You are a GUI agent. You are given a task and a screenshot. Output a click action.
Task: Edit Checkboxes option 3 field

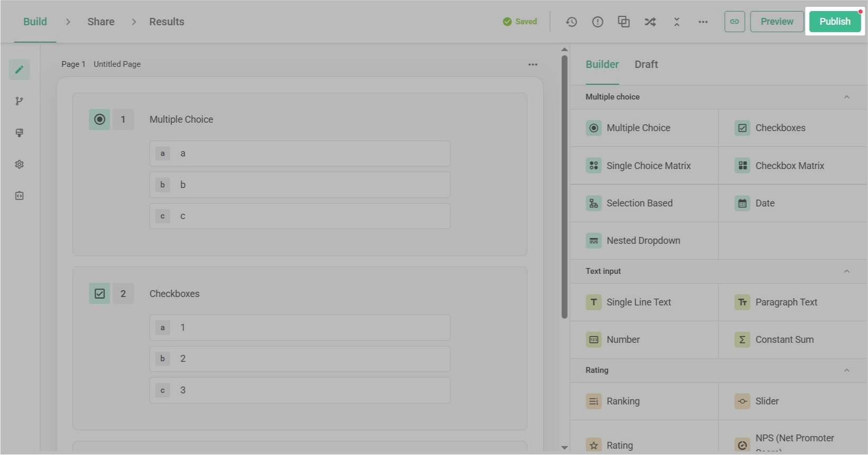click(x=300, y=390)
